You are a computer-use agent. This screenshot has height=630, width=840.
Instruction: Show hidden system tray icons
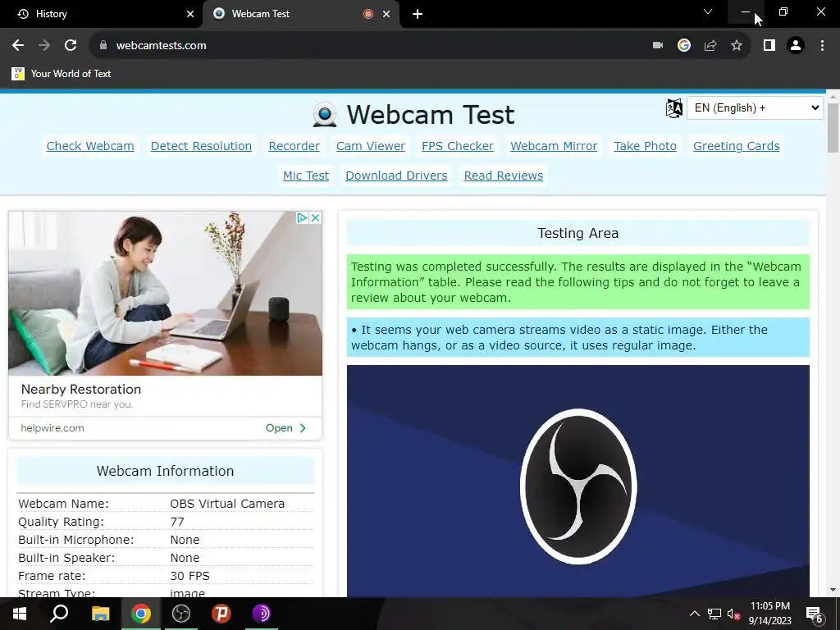(694, 614)
